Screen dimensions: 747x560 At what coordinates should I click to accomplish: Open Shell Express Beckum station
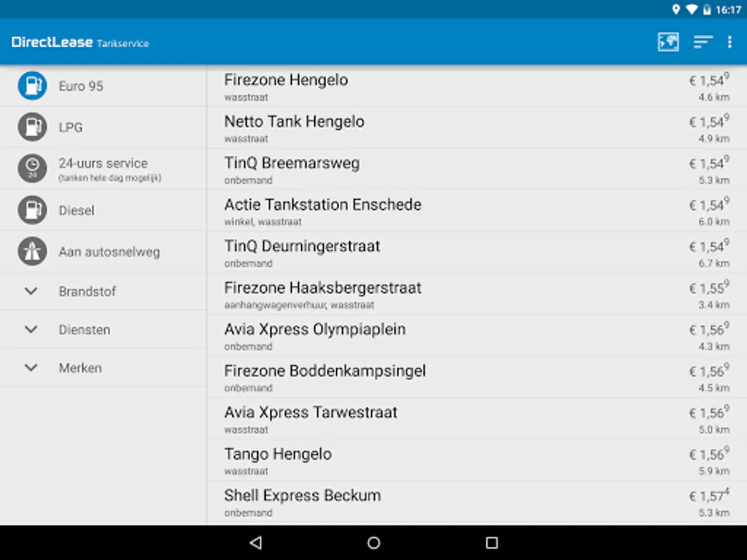click(x=477, y=502)
